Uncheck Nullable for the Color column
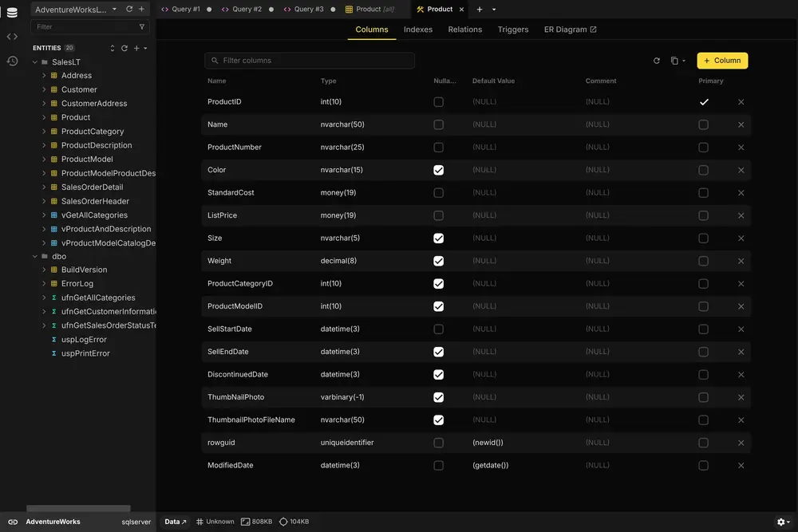798x532 pixels. pyautogui.click(x=438, y=170)
